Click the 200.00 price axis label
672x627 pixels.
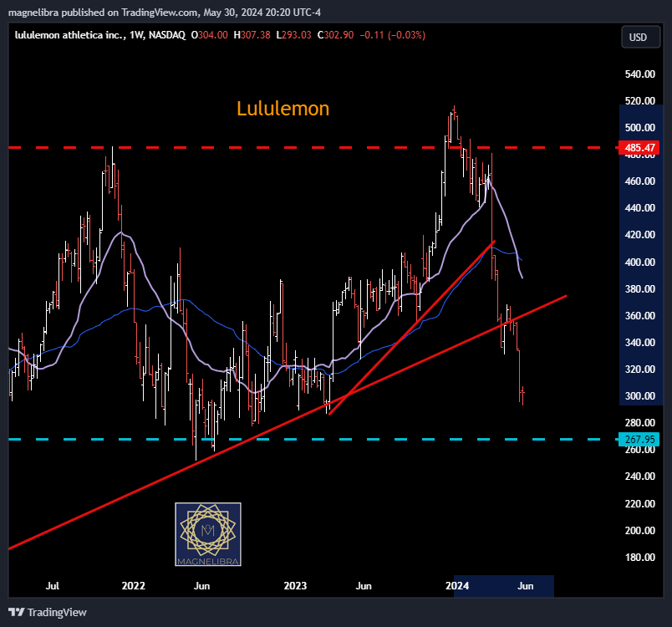(x=640, y=531)
